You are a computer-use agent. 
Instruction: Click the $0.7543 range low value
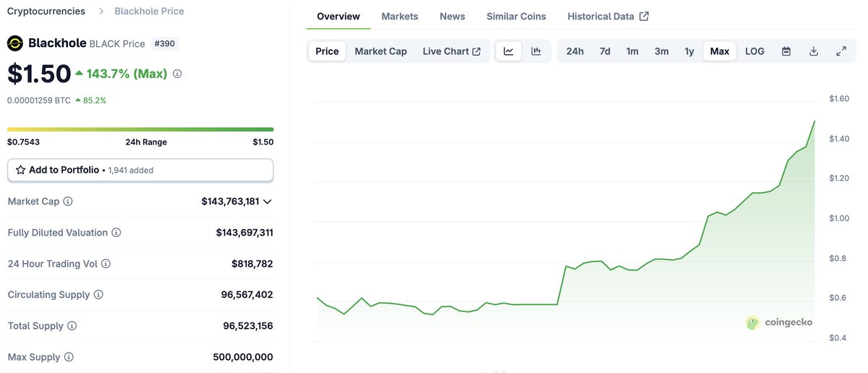[x=23, y=142]
